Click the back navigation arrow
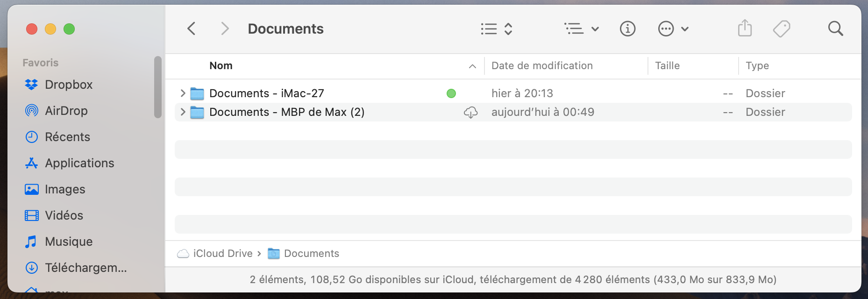This screenshot has width=868, height=299. pyautogui.click(x=192, y=28)
